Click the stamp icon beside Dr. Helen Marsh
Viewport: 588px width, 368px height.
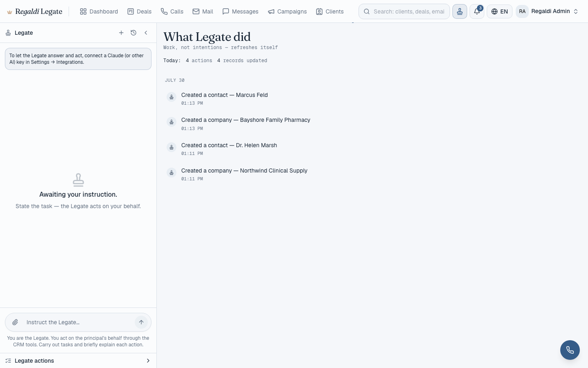171,147
